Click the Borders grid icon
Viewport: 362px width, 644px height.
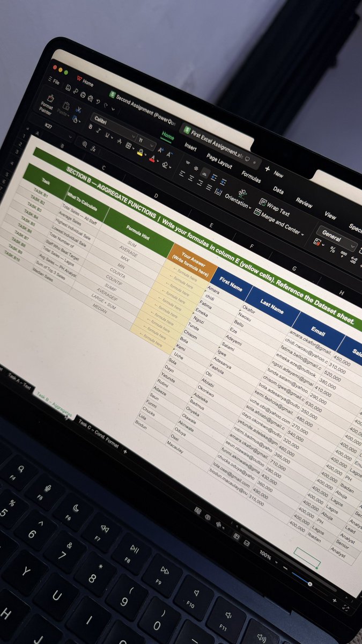tap(128, 145)
